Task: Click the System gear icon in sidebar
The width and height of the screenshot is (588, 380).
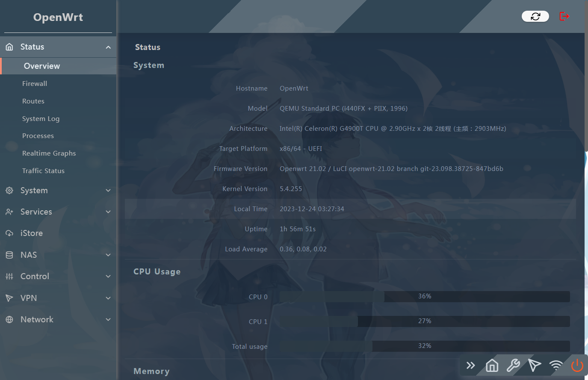Action: 9,191
